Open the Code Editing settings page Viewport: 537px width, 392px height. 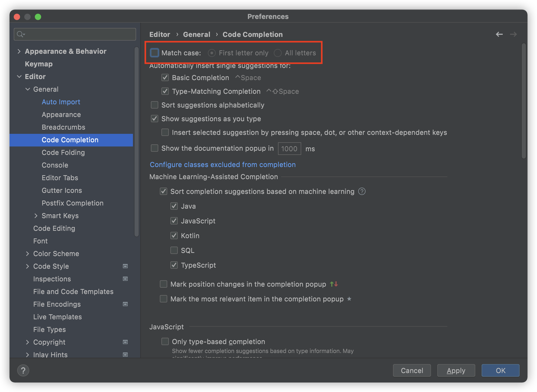point(54,228)
